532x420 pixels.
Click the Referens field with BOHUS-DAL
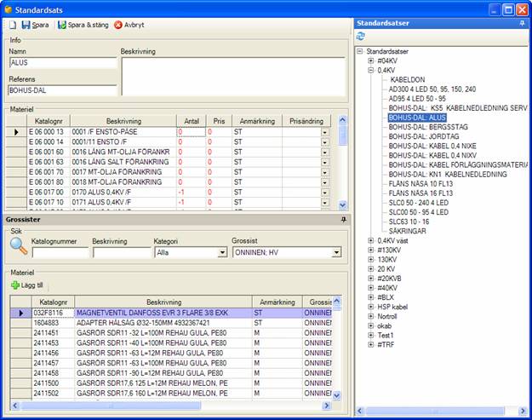click(62, 90)
